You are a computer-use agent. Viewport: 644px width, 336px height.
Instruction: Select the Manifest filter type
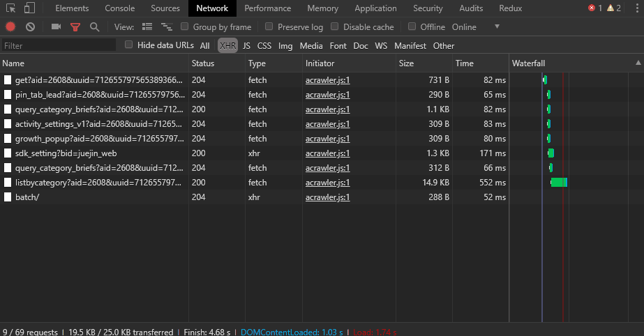tap(410, 46)
